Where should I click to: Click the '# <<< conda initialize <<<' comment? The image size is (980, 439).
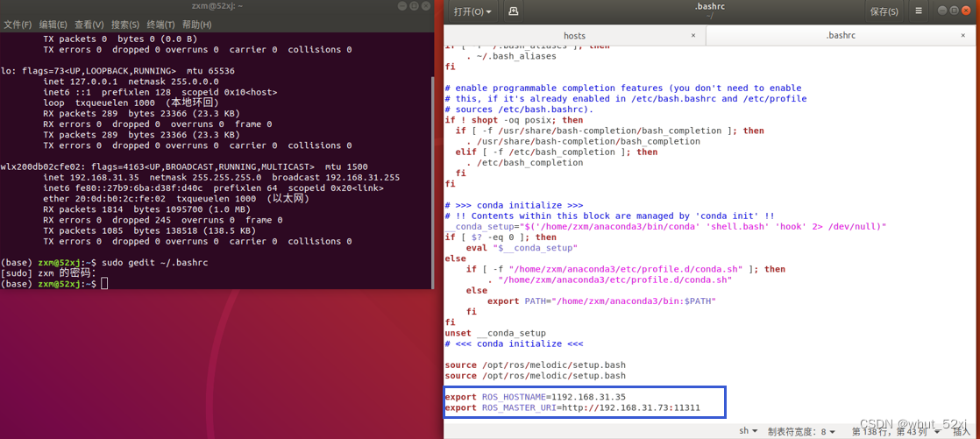(514, 343)
